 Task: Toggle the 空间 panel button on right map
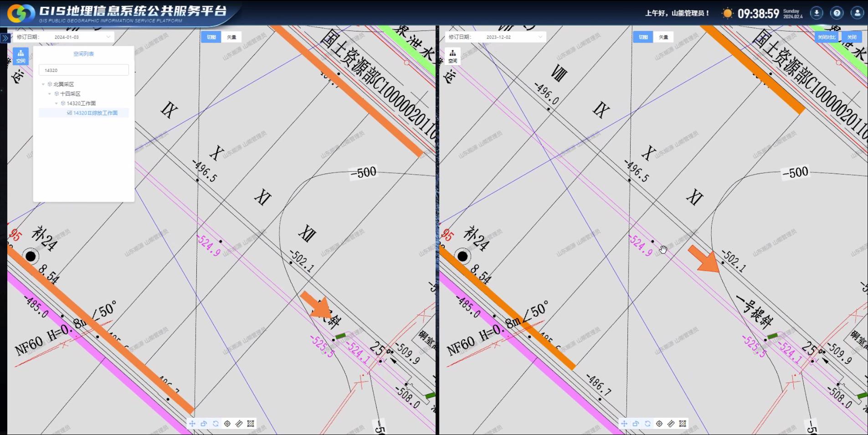coord(452,56)
